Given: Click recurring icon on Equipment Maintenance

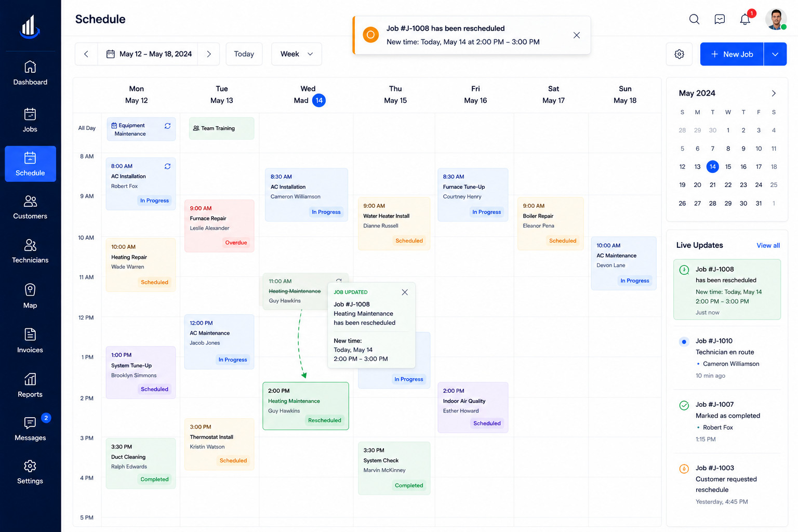Looking at the screenshot, I should [167, 126].
